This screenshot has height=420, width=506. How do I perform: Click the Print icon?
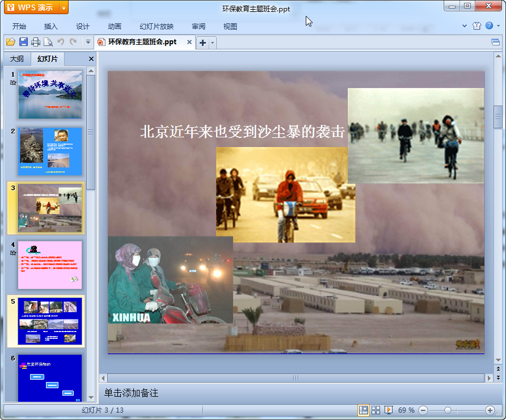pyautogui.click(x=36, y=42)
